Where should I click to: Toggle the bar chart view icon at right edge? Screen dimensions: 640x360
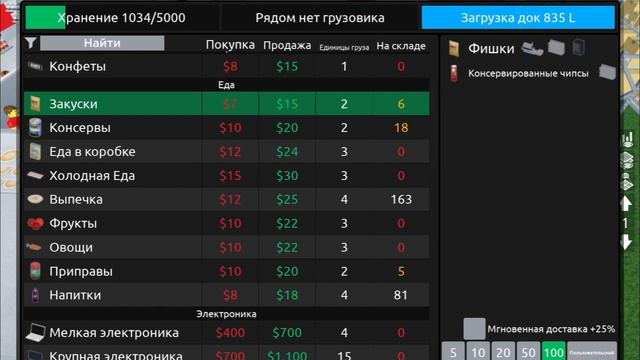tap(627, 140)
